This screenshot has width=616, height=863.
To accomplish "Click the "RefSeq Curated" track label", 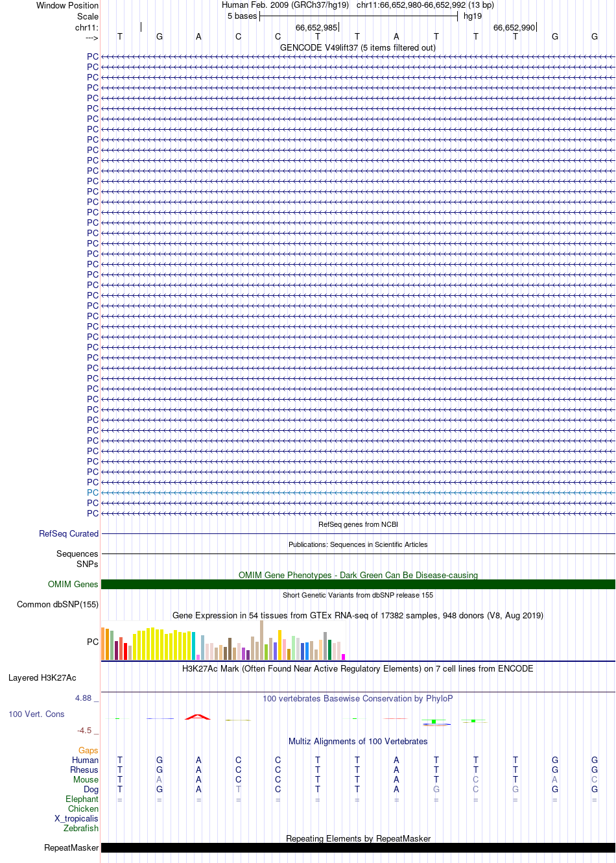I will [x=69, y=533].
